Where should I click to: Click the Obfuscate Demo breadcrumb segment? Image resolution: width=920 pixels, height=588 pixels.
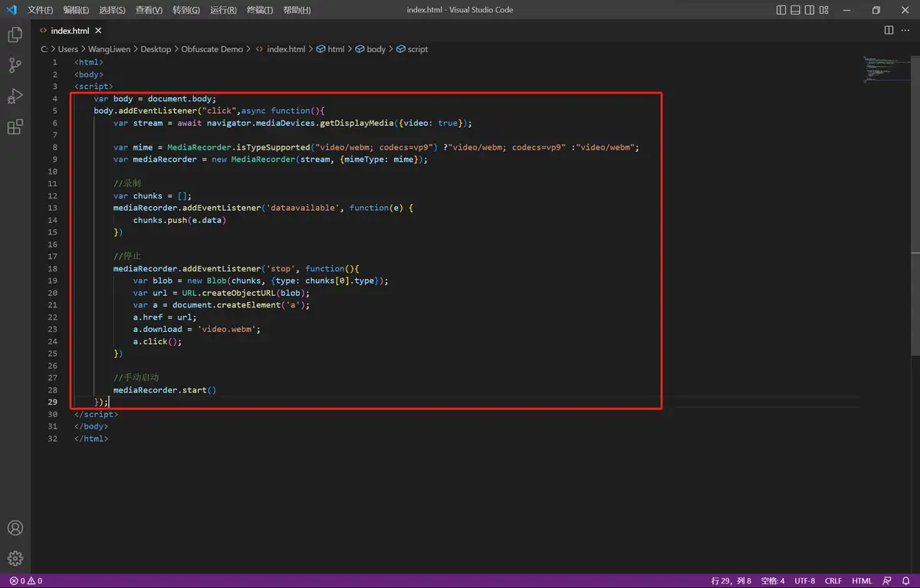(212, 49)
